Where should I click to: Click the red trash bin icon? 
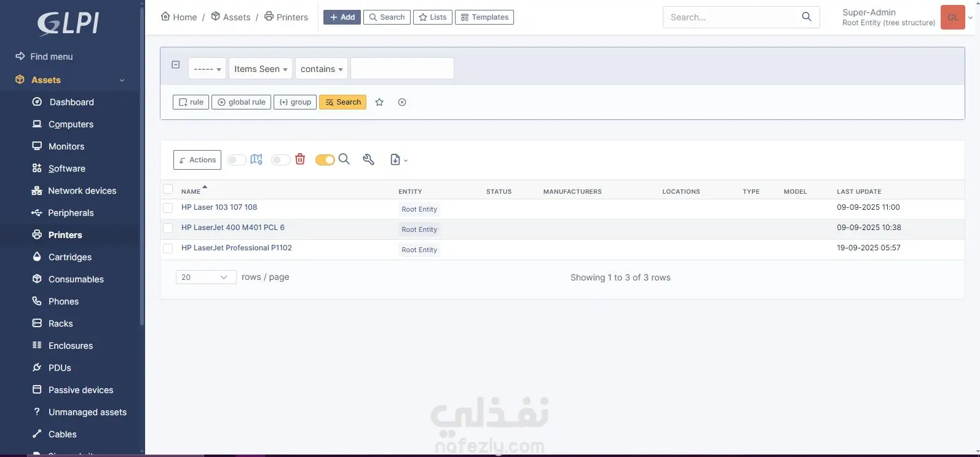point(300,159)
